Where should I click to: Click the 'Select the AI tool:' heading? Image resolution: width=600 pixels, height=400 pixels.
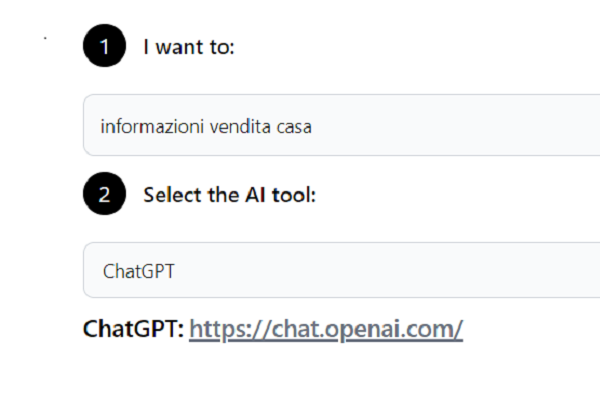pos(229,195)
